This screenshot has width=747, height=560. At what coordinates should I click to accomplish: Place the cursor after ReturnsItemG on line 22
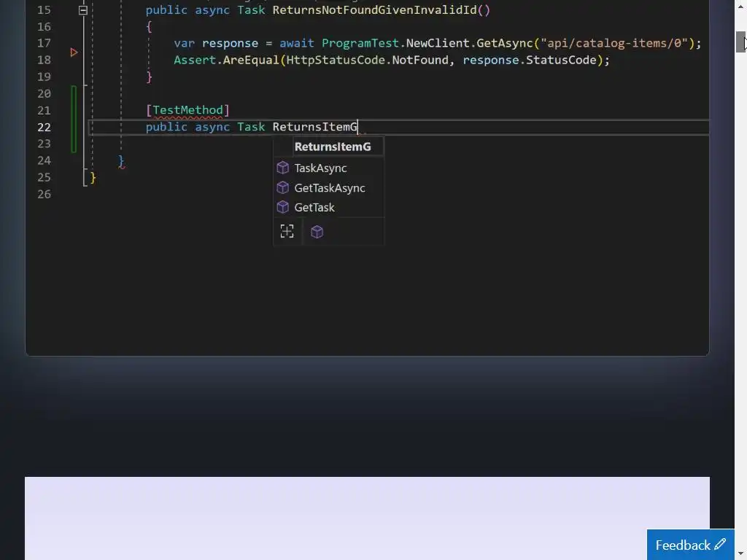357,127
